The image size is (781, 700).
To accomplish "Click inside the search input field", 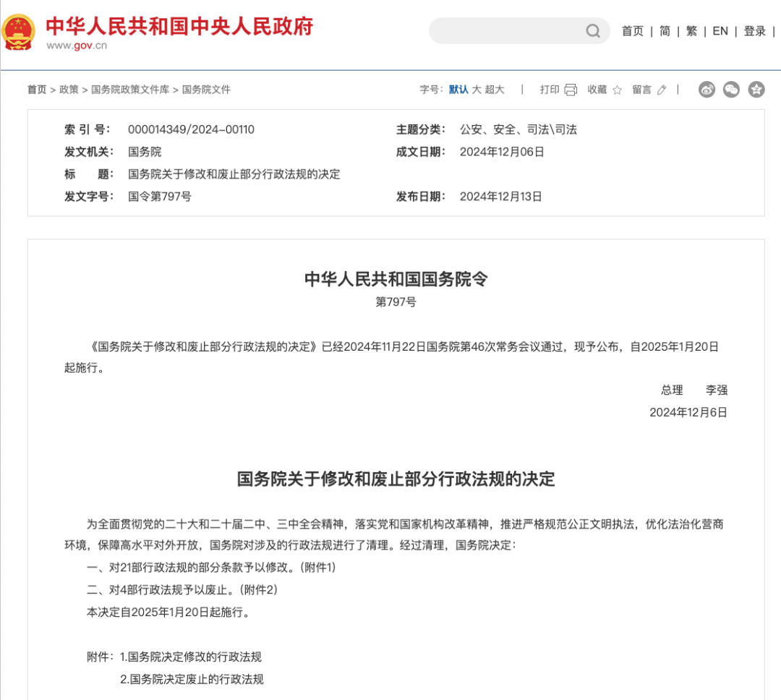I will [x=506, y=31].
